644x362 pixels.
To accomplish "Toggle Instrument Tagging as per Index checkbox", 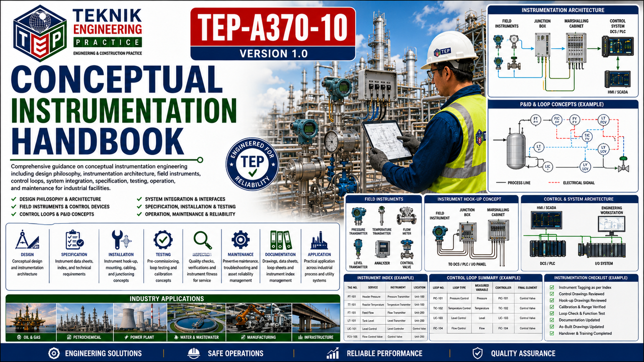I will pyautogui.click(x=551, y=287).
